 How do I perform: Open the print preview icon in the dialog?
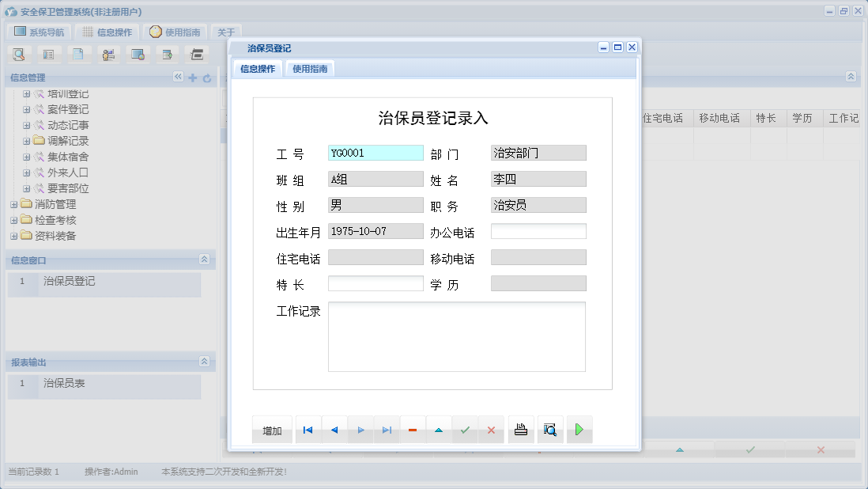coord(550,429)
